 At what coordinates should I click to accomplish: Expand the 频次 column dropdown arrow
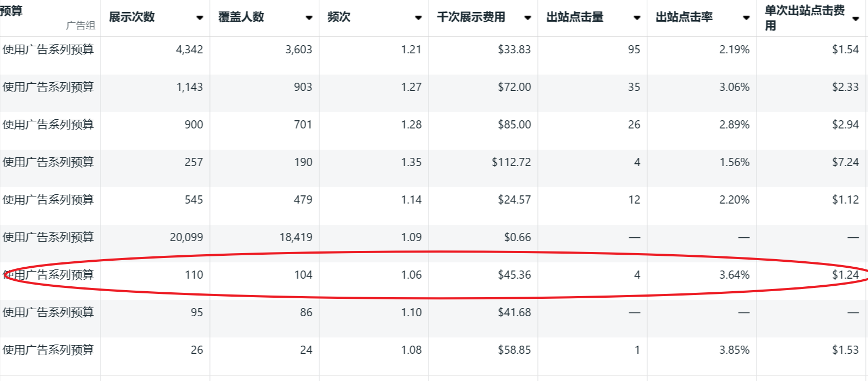(418, 18)
